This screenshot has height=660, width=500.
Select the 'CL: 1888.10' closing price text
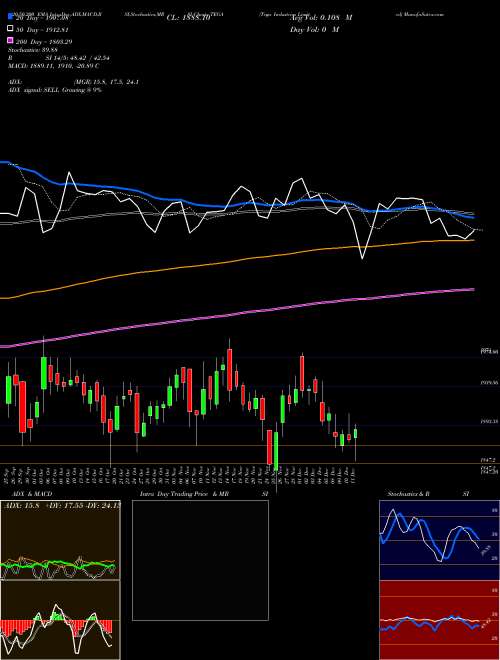(x=188, y=18)
